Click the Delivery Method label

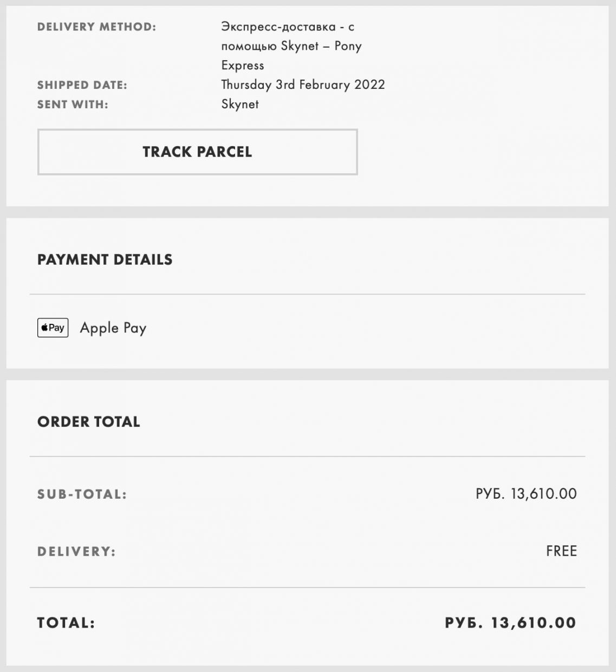96,27
